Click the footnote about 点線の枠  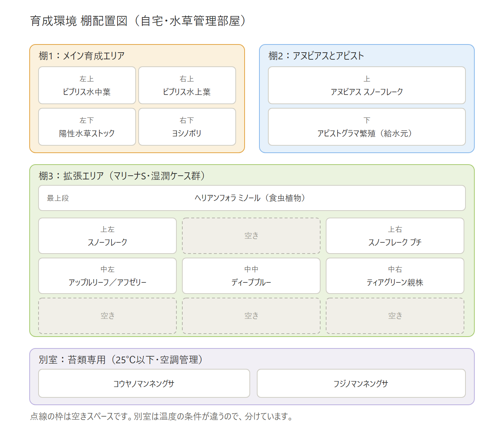[x=161, y=417]
